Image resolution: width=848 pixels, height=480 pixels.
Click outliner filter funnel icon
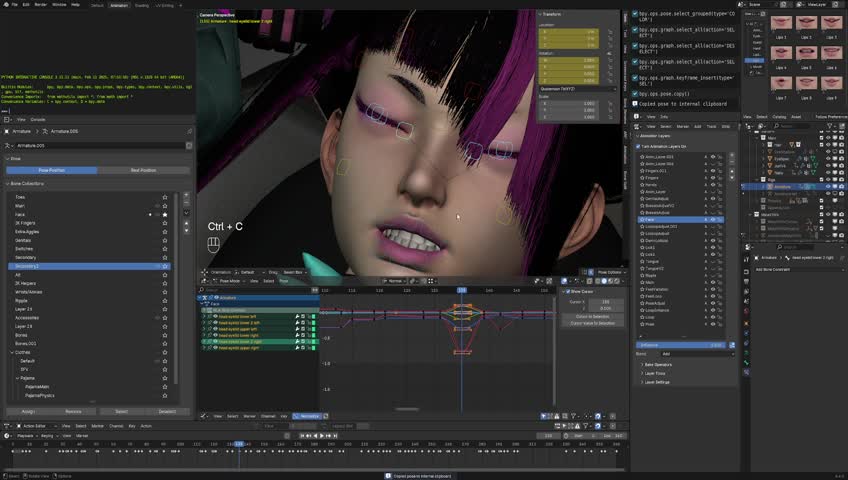click(x=830, y=126)
